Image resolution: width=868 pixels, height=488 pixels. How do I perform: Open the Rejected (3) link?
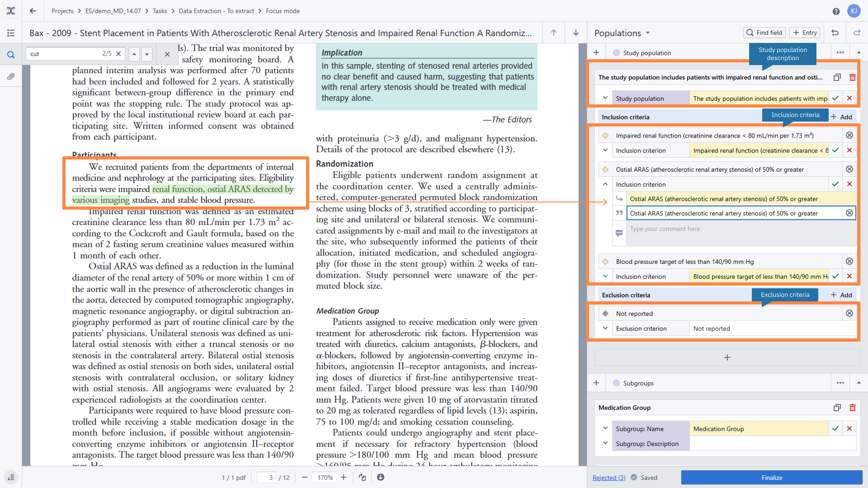[x=609, y=478]
